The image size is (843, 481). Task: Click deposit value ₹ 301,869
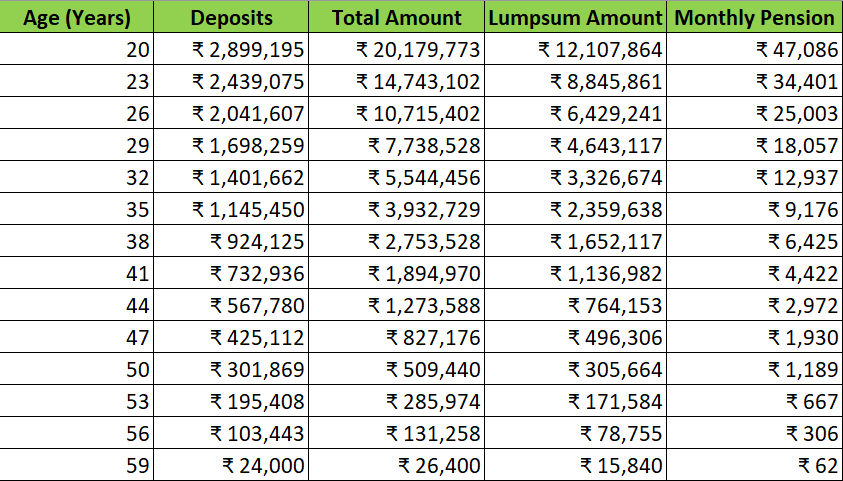pyautogui.click(x=257, y=370)
